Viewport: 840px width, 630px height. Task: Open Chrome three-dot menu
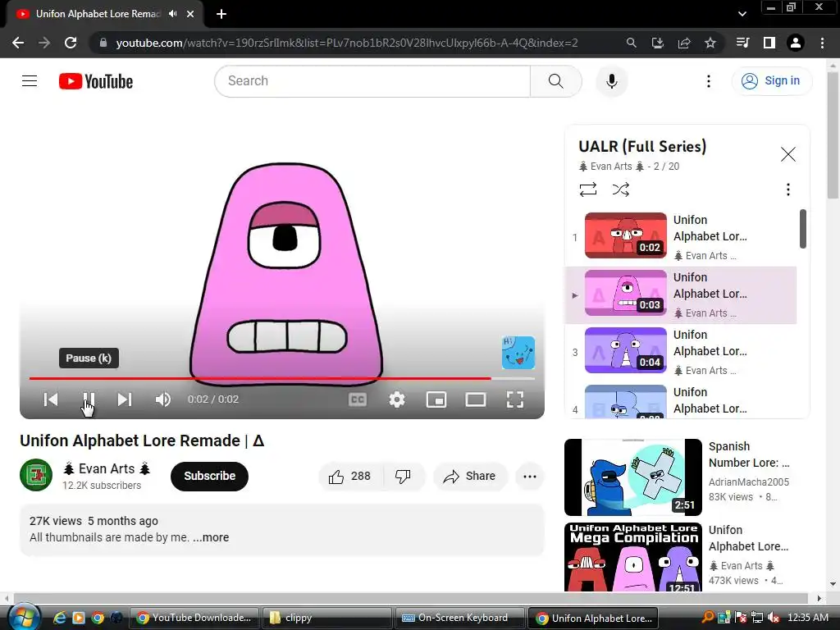point(822,43)
